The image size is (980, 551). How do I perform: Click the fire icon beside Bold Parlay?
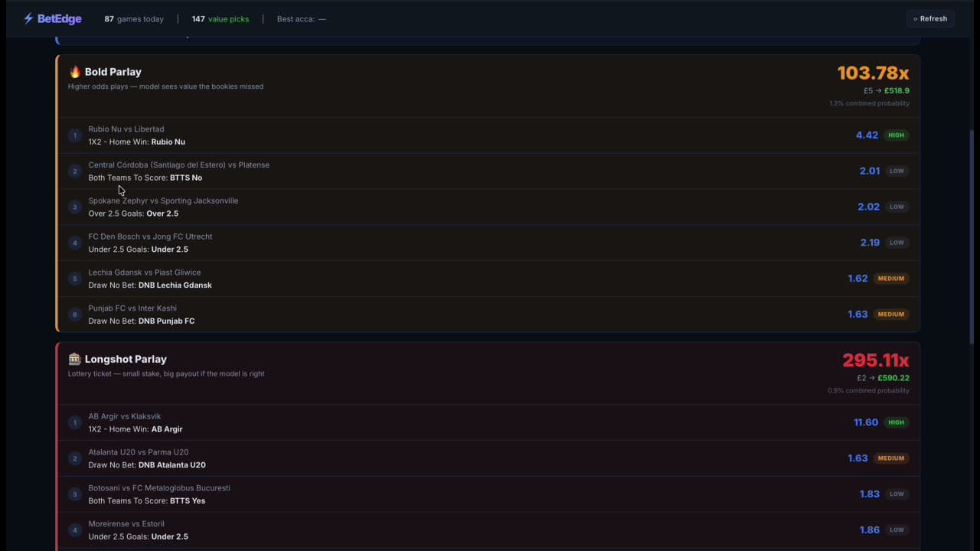pos(75,72)
